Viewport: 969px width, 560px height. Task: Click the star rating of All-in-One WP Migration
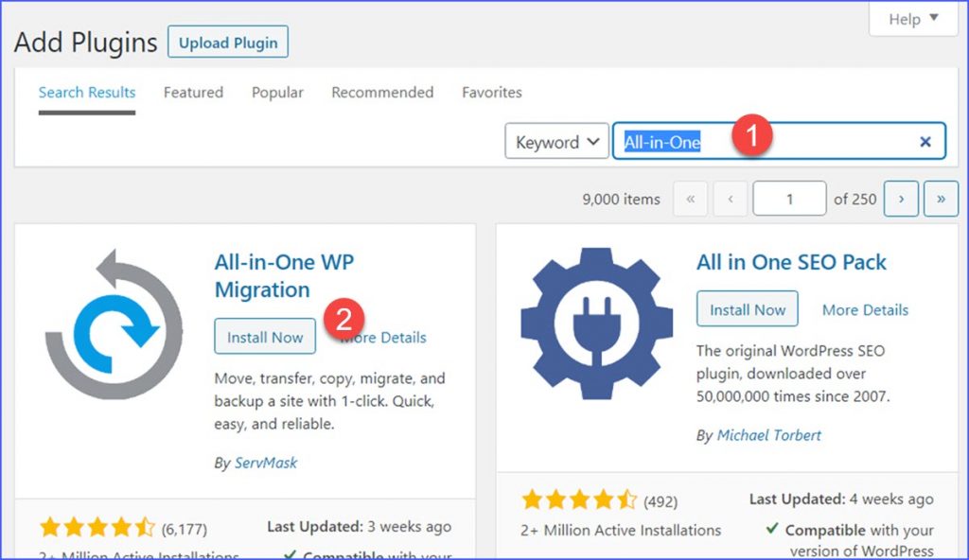pos(97,528)
